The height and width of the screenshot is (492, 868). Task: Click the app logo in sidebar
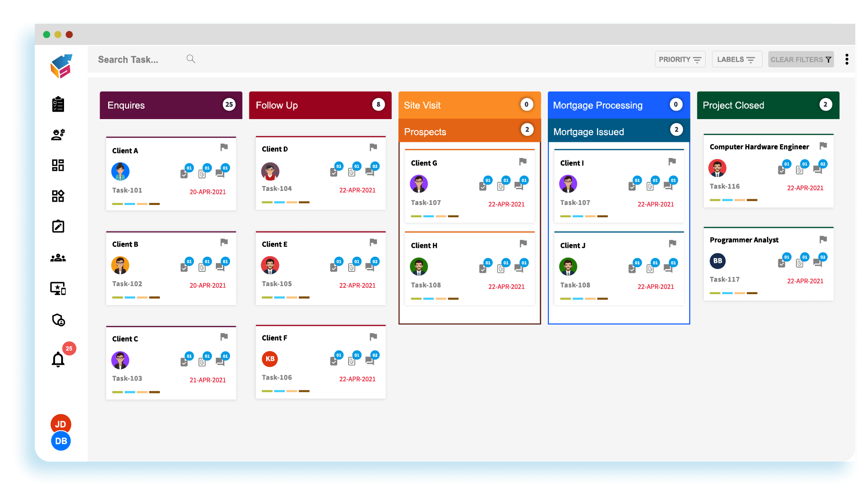[x=61, y=66]
